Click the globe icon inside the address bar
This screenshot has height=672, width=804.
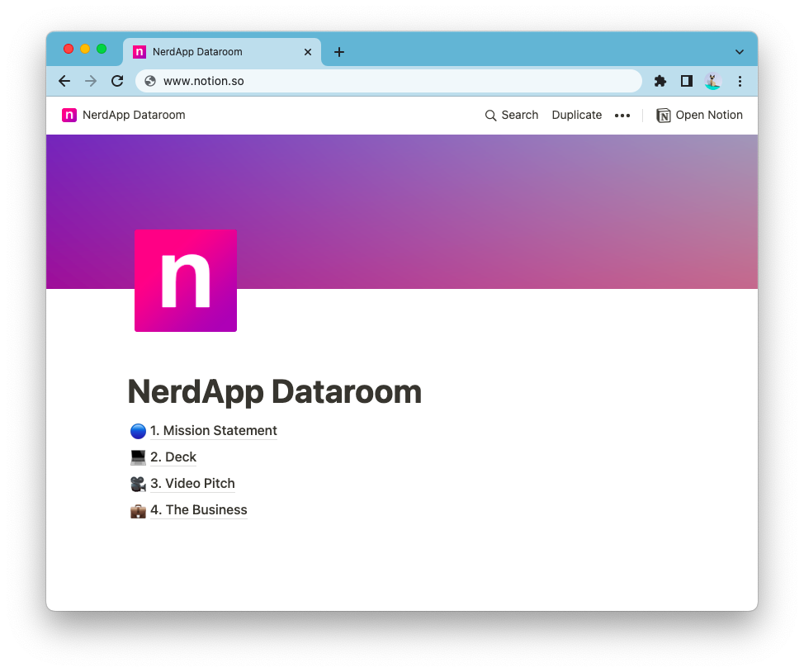click(149, 81)
